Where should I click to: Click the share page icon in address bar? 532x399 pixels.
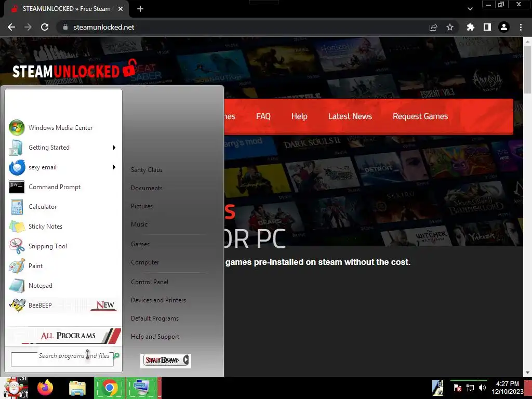point(433,27)
